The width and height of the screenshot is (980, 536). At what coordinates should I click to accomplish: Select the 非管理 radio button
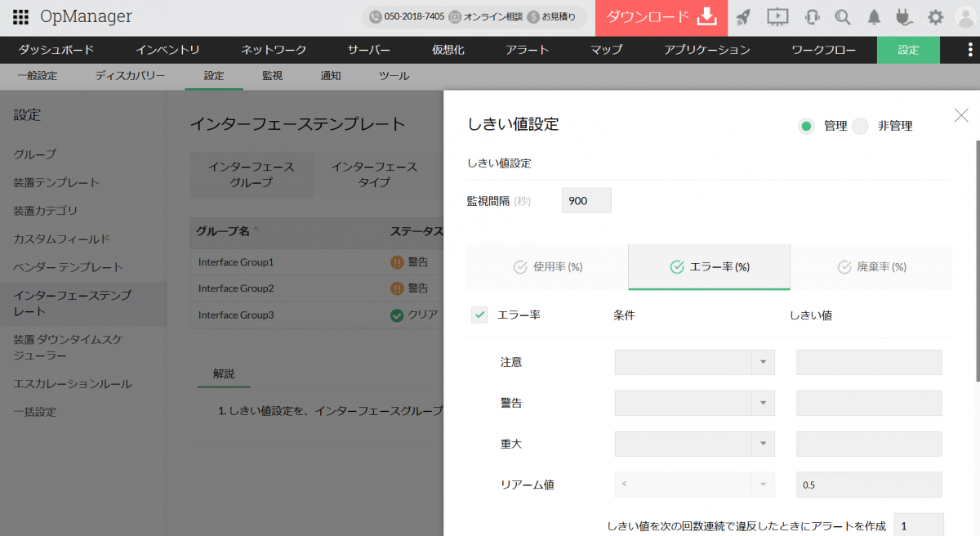pos(859,126)
